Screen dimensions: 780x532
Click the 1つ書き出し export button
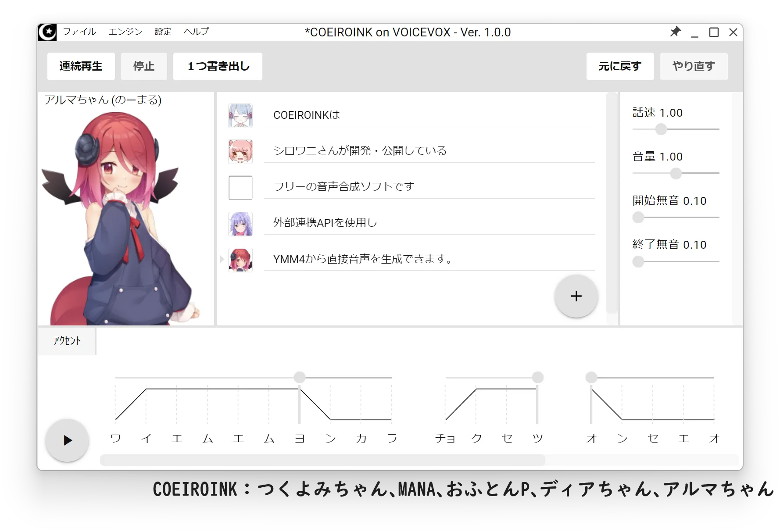218,66
